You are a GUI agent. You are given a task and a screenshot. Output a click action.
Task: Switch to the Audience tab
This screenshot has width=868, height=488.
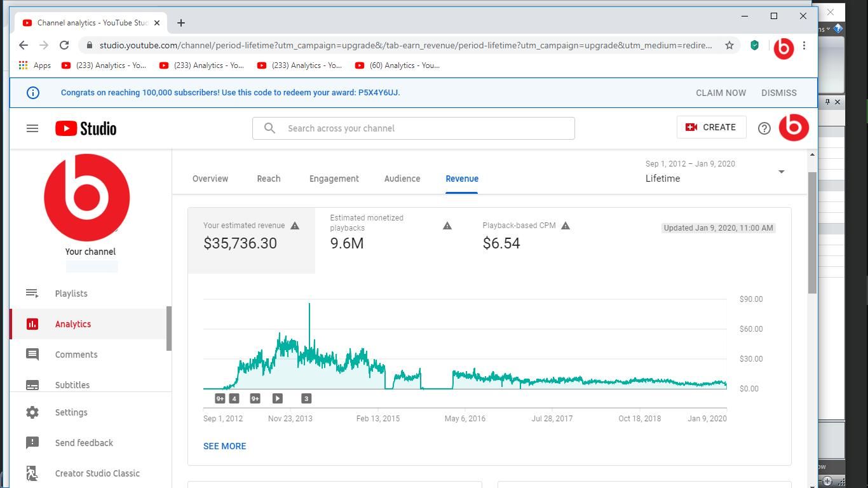click(402, 179)
